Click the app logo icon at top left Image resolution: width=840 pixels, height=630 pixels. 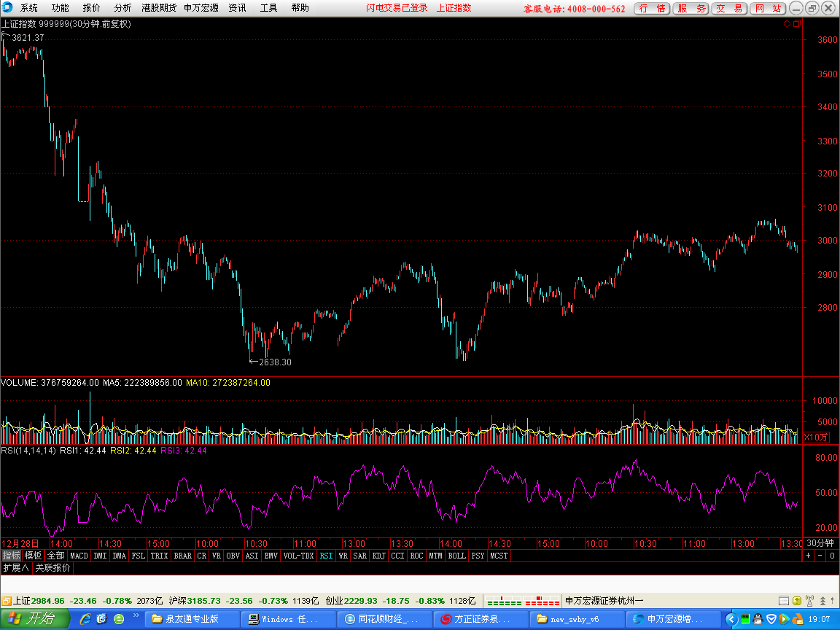pos(7,7)
